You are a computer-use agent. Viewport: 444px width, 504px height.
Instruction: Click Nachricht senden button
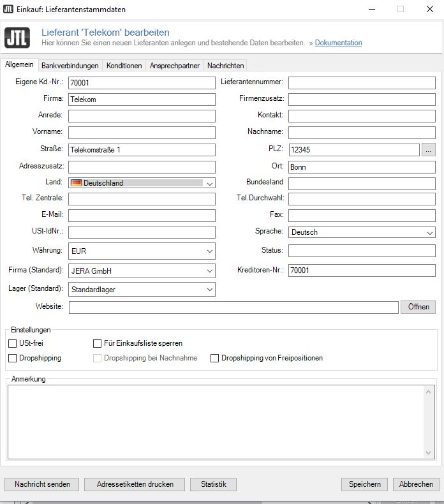(x=42, y=484)
